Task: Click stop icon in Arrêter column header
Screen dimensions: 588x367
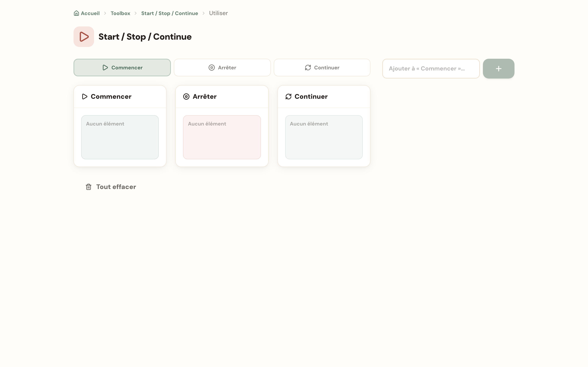Action: (x=186, y=97)
